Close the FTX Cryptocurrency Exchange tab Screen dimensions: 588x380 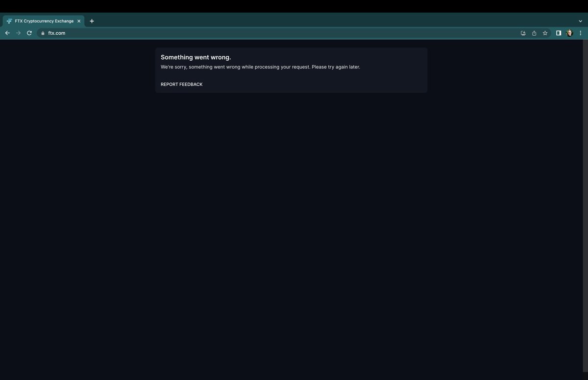tap(79, 21)
